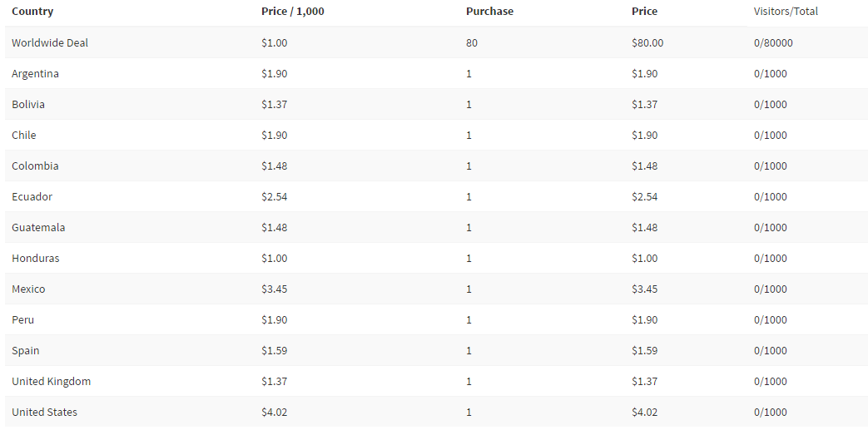The image size is (868, 430).
Task: Click the 0/80000 visitors total value
Action: [x=773, y=42]
